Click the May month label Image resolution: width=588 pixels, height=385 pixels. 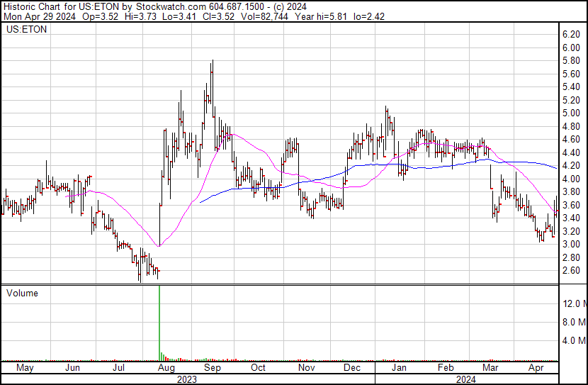pos(25,368)
